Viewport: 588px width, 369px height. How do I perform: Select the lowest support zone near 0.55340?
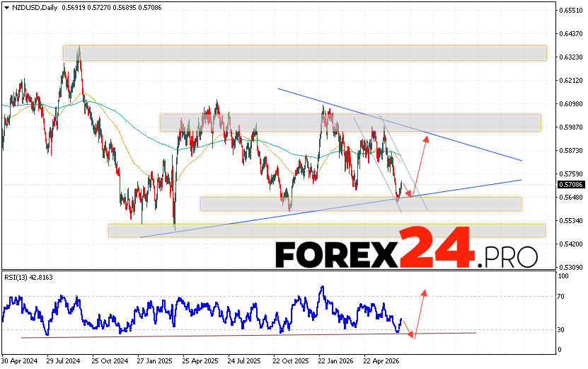tap(327, 230)
